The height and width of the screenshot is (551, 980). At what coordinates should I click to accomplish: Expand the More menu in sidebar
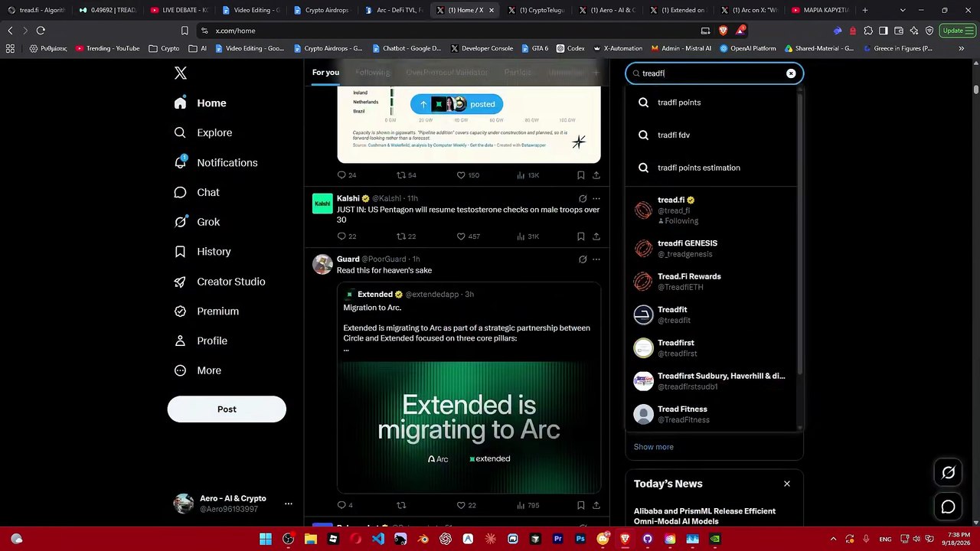198,370
